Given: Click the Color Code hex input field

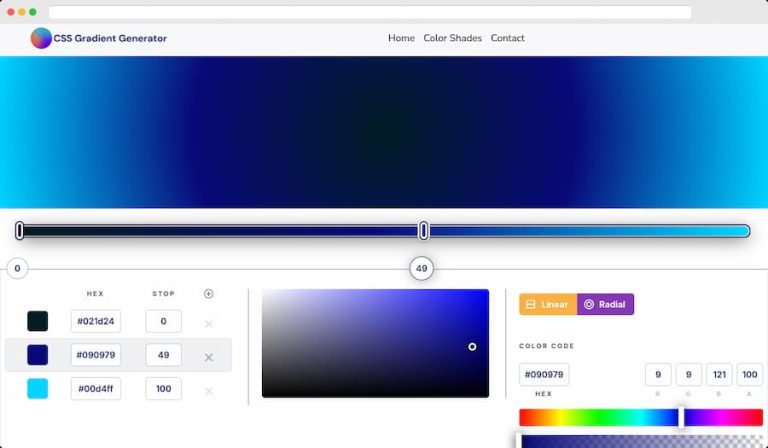Looking at the screenshot, I should (x=544, y=375).
